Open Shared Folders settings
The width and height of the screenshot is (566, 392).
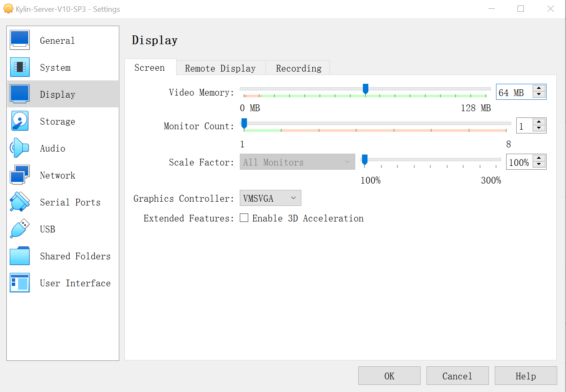coord(63,256)
